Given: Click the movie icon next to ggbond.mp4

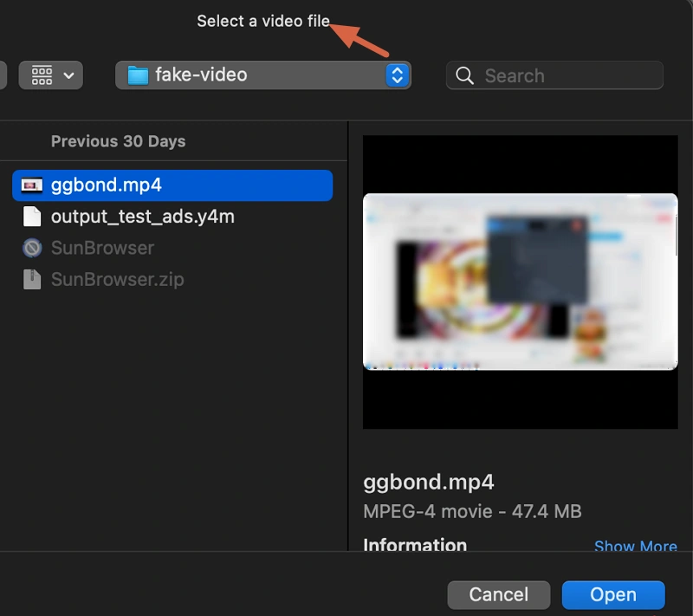Looking at the screenshot, I should [x=33, y=185].
